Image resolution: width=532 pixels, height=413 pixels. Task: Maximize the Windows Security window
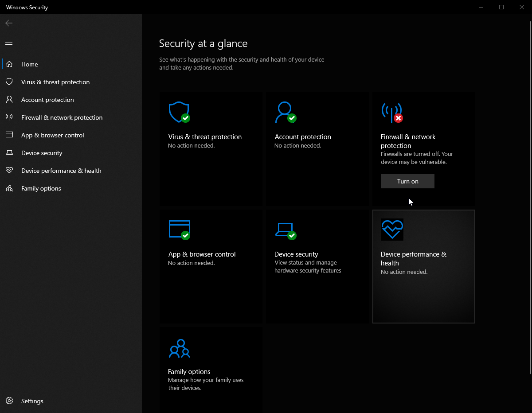(501, 7)
